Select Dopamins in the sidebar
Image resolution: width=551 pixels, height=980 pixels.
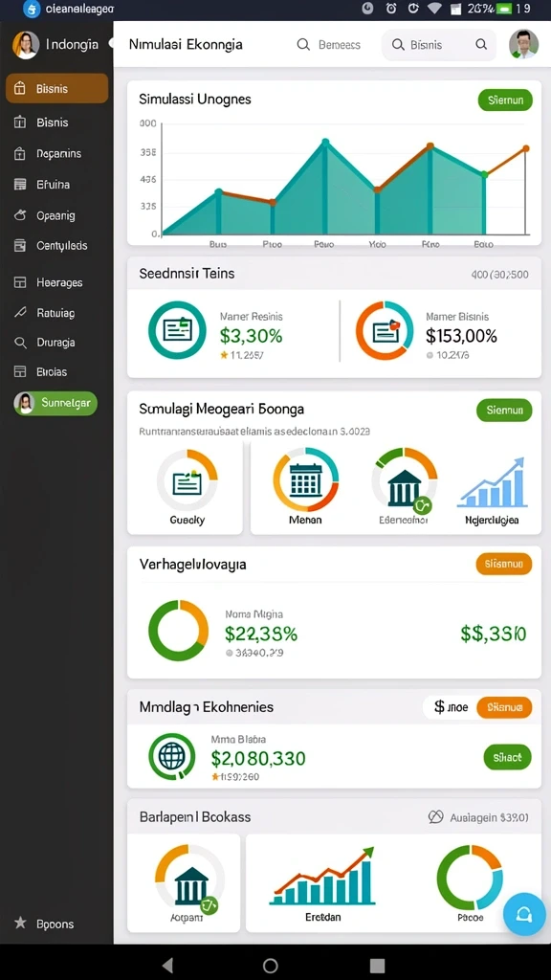point(58,153)
